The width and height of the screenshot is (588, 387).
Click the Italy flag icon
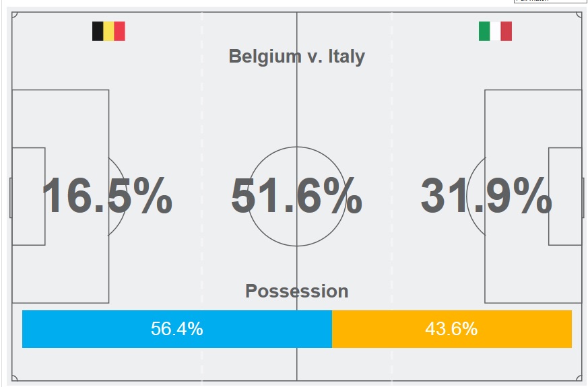(495, 32)
